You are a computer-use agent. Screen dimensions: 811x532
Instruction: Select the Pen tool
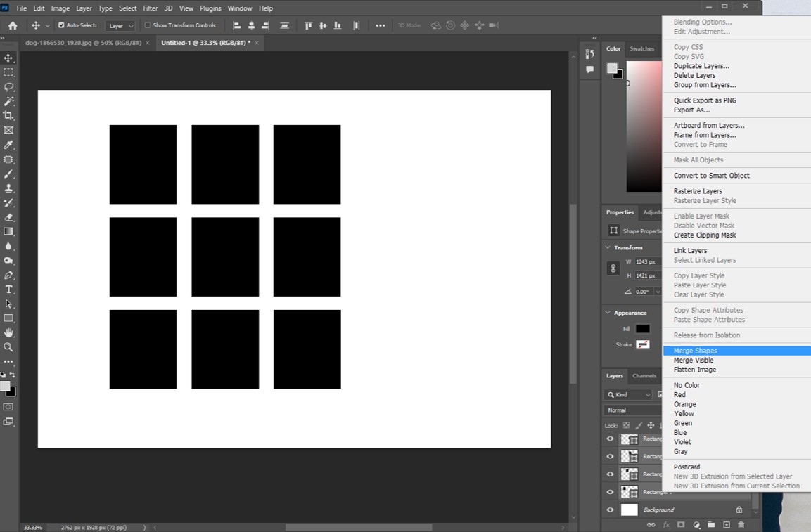[8, 275]
